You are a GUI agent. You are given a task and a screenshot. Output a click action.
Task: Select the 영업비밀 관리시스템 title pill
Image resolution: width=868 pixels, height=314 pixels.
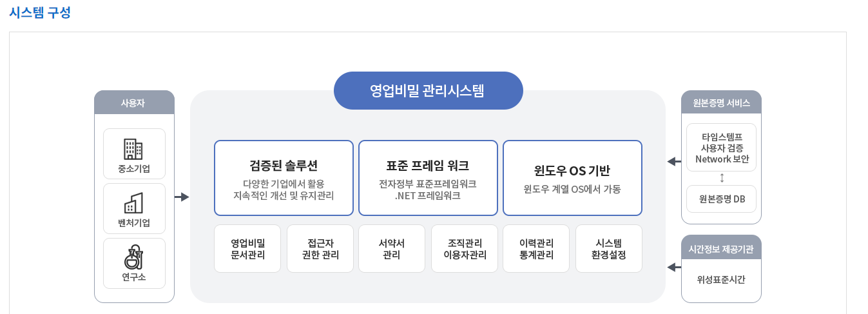[x=428, y=90]
